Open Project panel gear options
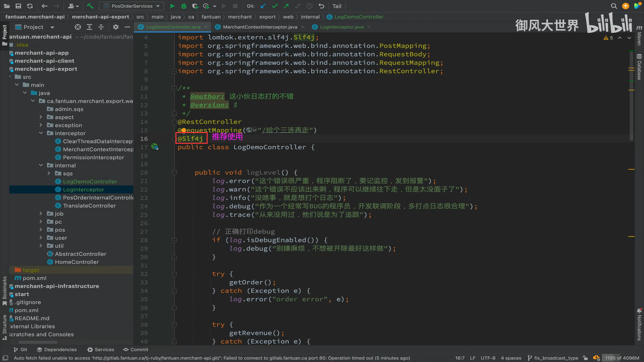The image size is (644, 362). (x=116, y=27)
